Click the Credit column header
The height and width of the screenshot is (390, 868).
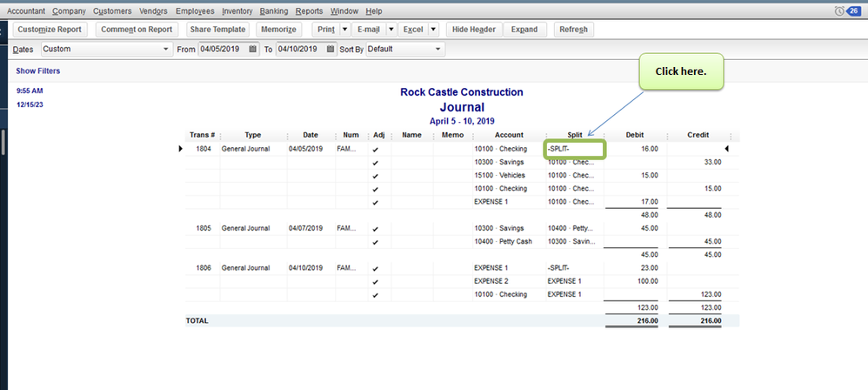point(698,135)
